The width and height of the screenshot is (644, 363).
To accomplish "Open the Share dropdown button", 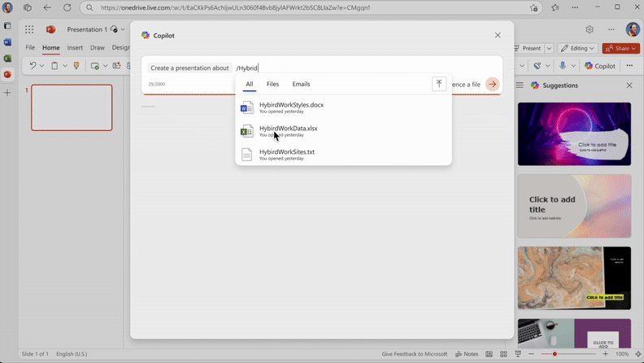I will coord(621,48).
